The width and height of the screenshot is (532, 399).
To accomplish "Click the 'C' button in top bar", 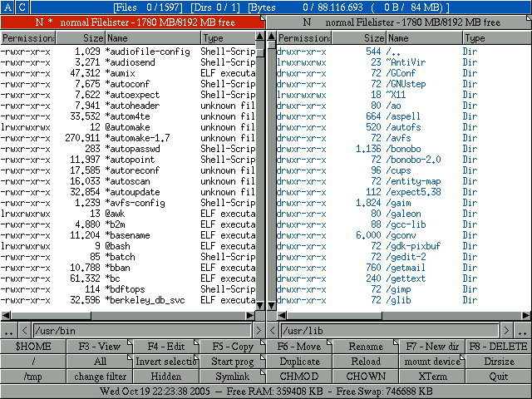I will click(x=22, y=7).
